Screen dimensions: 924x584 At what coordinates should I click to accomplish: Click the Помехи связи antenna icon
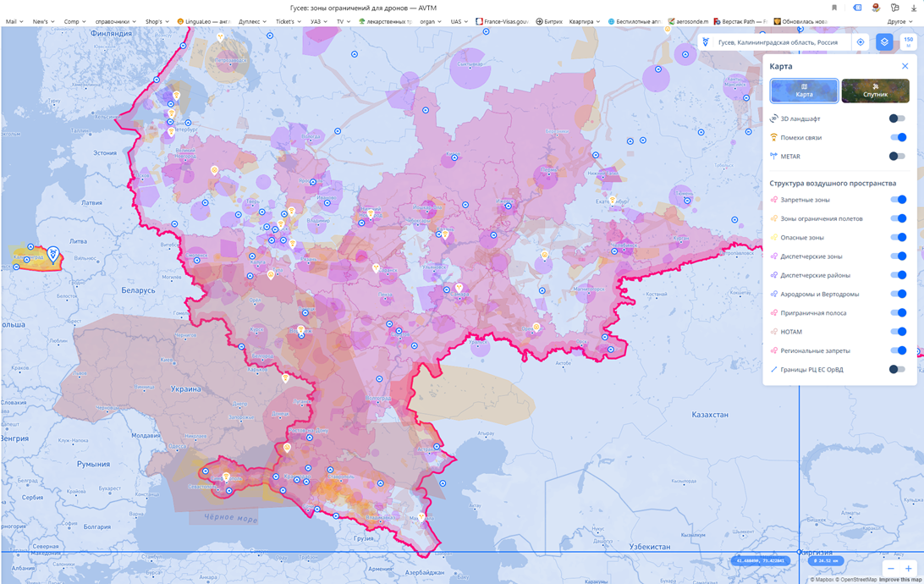(x=773, y=137)
